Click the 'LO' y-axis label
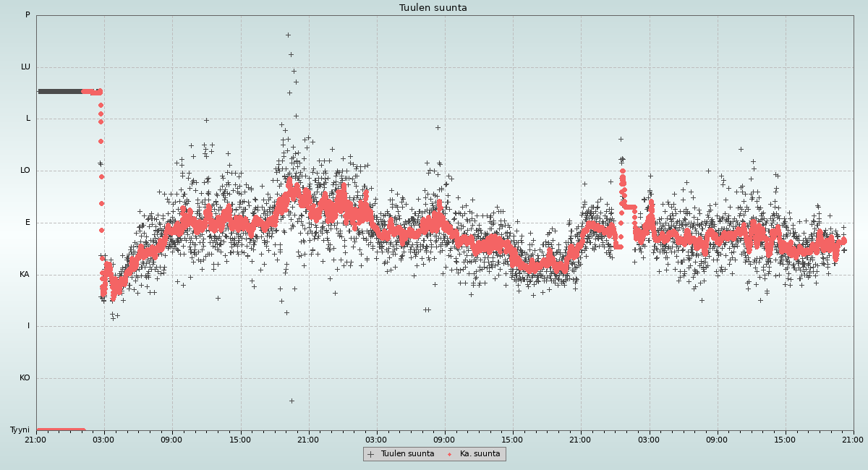Image resolution: width=868 pixels, height=470 pixels. coord(25,171)
